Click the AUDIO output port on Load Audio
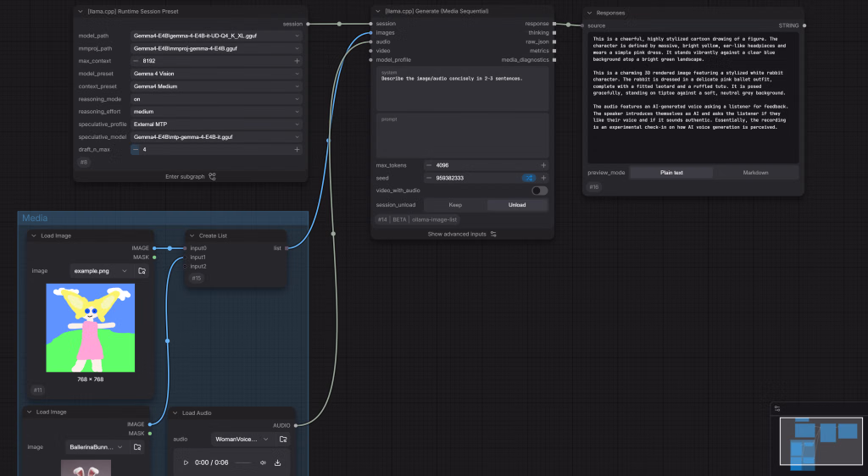 tap(295, 426)
